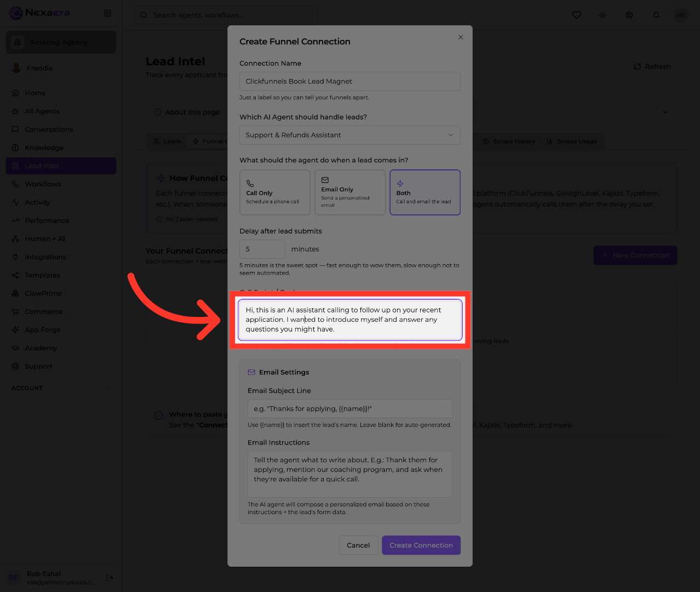Open Integrations in the sidebar
The height and width of the screenshot is (592, 700).
tap(61, 257)
